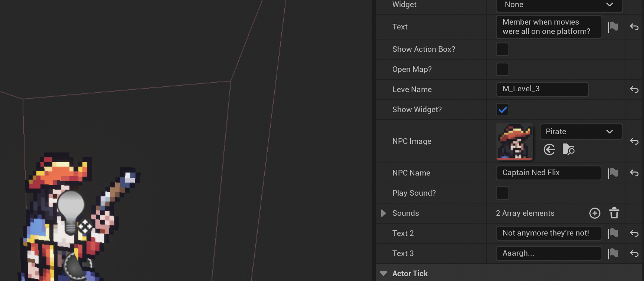Open localization flag for NPC Name
644x281 pixels.
pos(613,173)
